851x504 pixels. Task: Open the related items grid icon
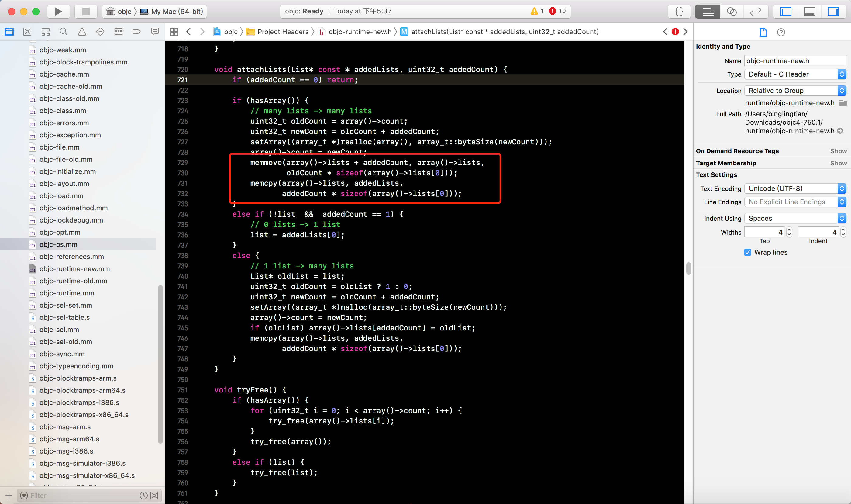(174, 32)
